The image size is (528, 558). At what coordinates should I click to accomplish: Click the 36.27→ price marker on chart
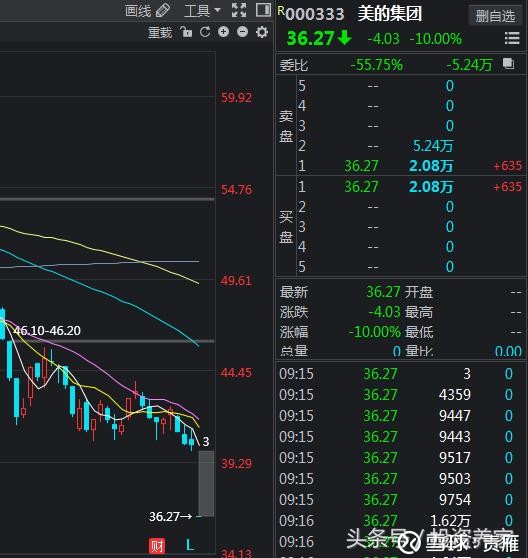coord(171,516)
